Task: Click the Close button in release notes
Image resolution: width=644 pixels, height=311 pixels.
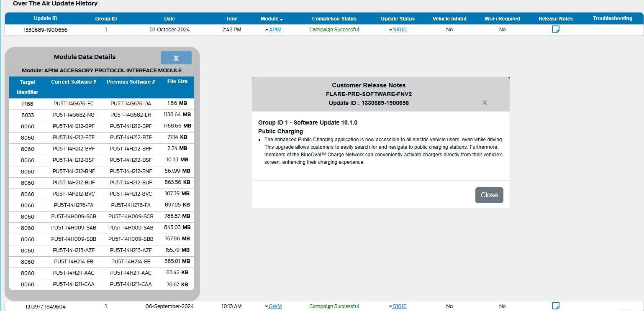Action: point(489,195)
